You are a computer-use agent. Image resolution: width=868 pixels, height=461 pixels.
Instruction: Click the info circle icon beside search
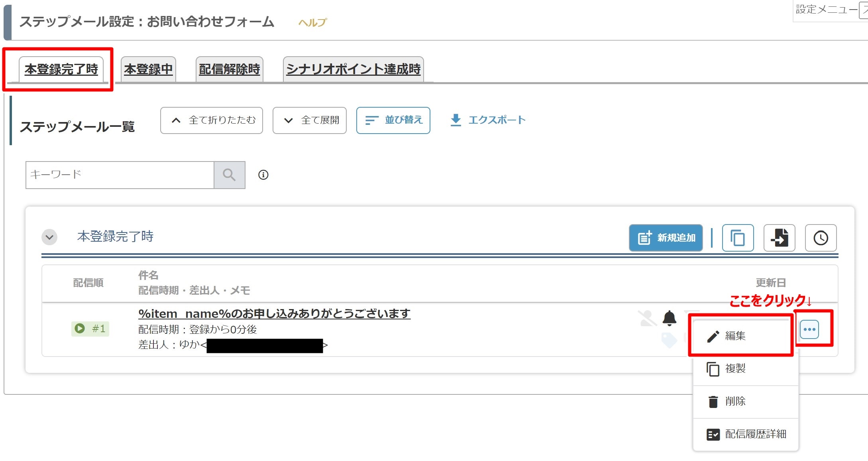263,175
